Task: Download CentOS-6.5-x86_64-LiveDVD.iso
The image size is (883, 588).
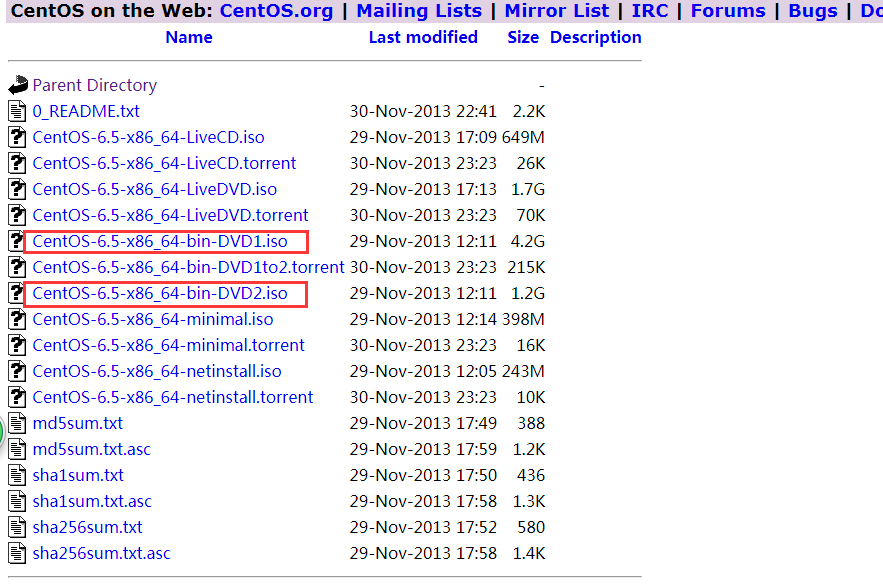Action: point(154,189)
